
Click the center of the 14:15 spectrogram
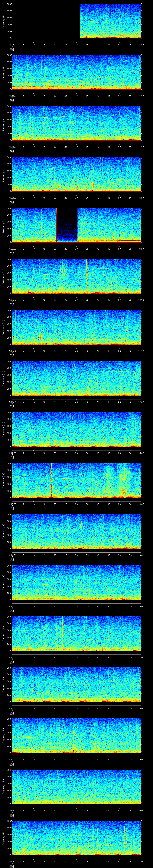(x=76, y=583)
